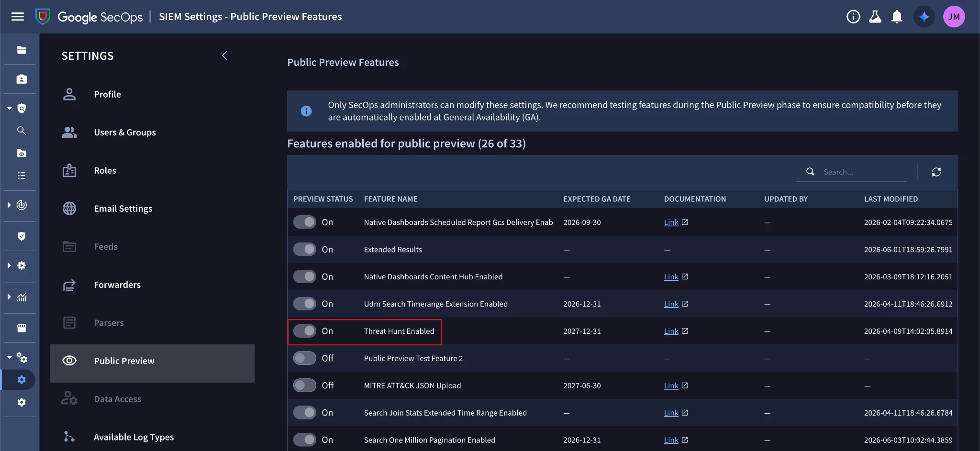Toggle Search Join Stats Extended Time Range switch
The width and height of the screenshot is (980, 451).
(305, 412)
